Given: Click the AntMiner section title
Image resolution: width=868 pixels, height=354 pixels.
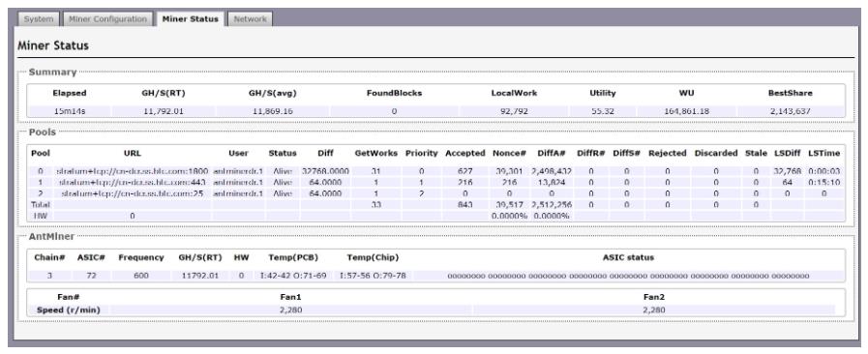Looking at the screenshot, I should (51, 237).
